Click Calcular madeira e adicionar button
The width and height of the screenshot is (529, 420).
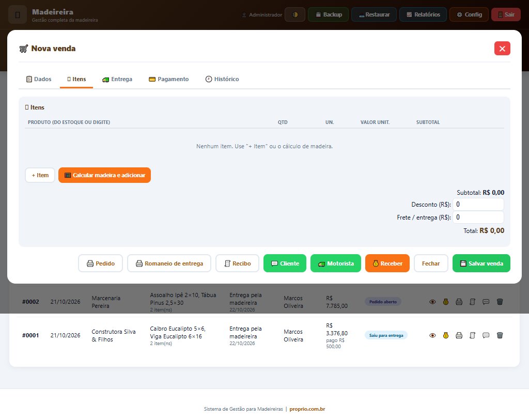click(104, 176)
